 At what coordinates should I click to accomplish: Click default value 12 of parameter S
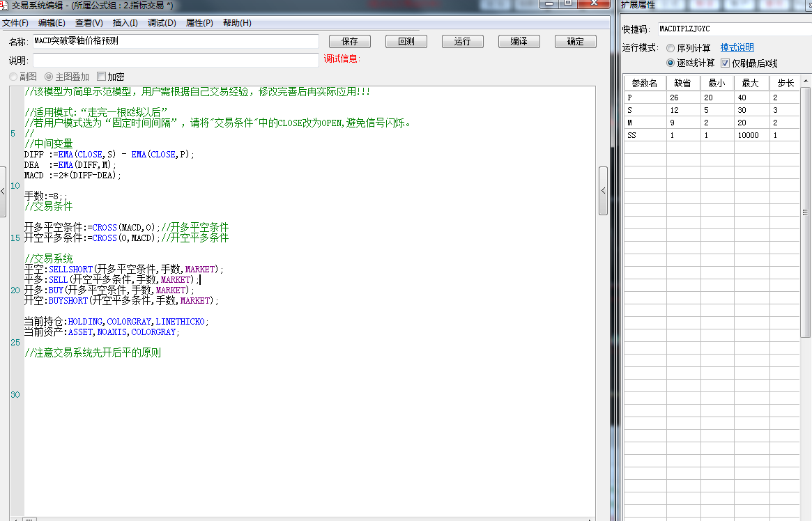click(684, 109)
